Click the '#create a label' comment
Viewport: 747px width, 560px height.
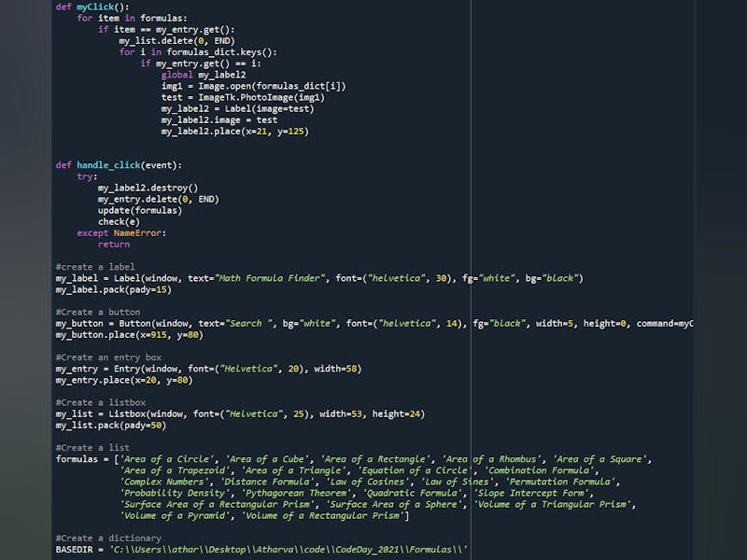(95, 267)
